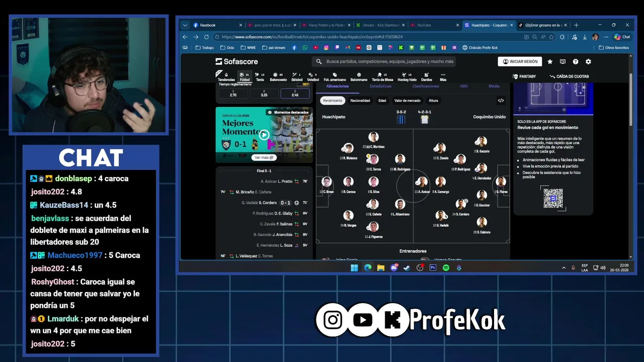This screenshot has height=362, width=644.
Task: Click the Ver más button on highlights
Action: click(x=264, y=157)
